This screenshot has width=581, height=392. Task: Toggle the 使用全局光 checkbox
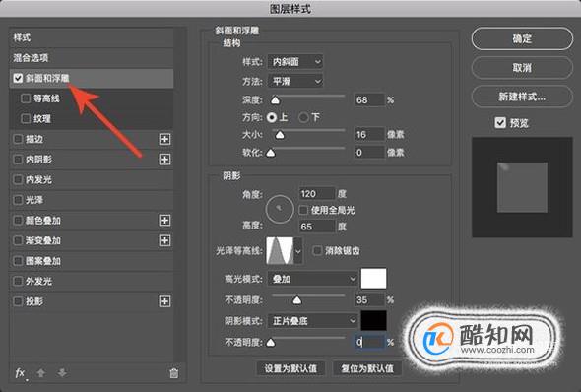coord(303,210)
